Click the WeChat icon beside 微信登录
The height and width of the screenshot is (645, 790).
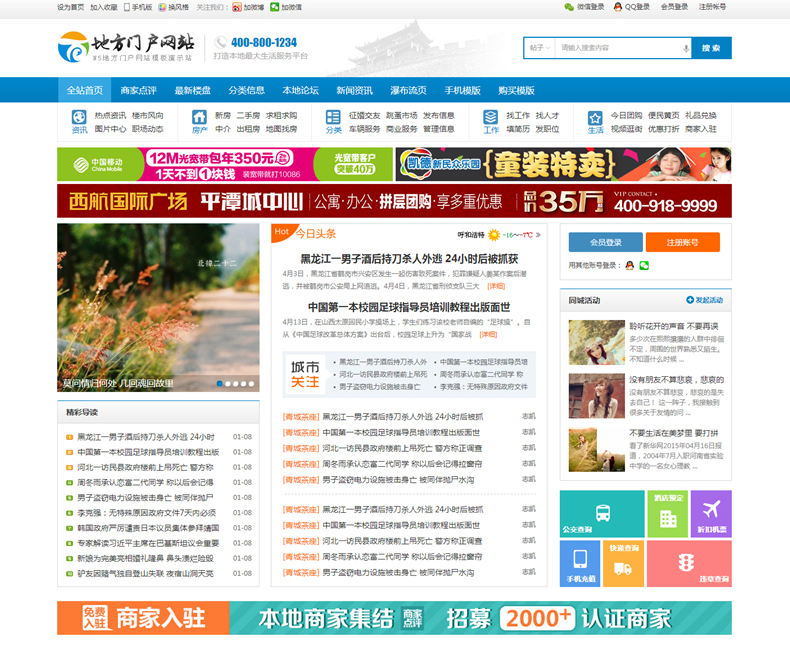click(x=569, y=7)
